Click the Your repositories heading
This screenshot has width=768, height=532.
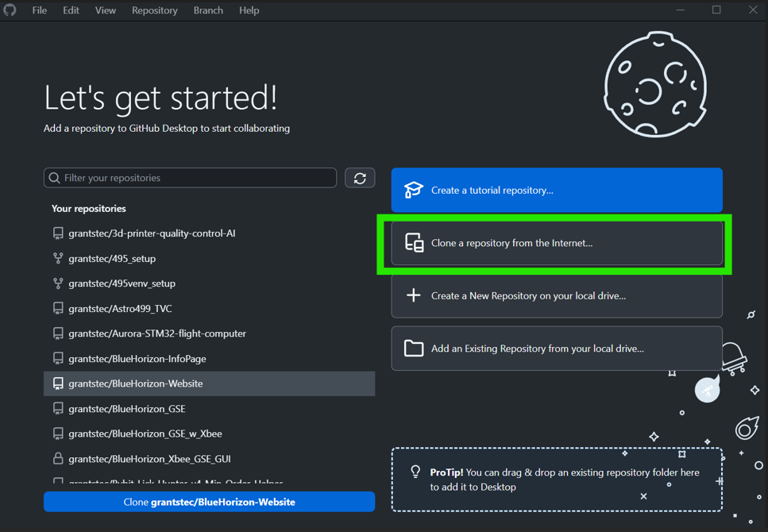point(89,209)
